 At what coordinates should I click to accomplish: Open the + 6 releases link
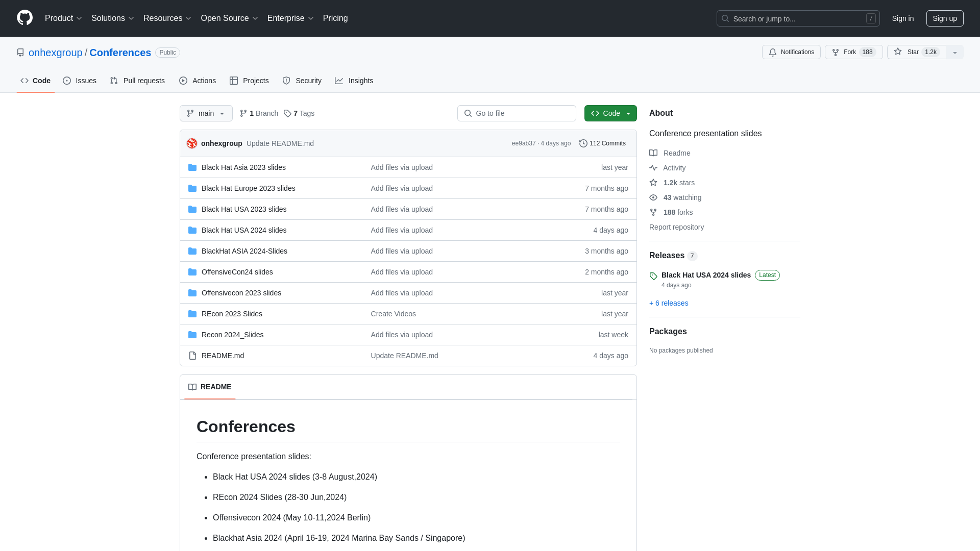point(669,303)
